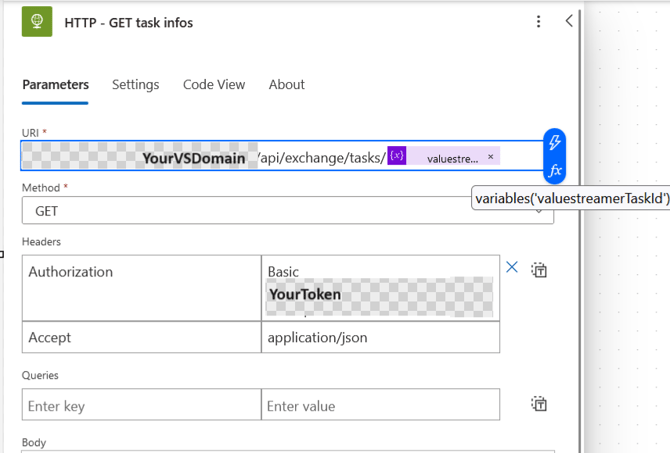Click the Basic YourToken header value field
The height and width of the screenshot is (453, 670).
tap(380, 287)
